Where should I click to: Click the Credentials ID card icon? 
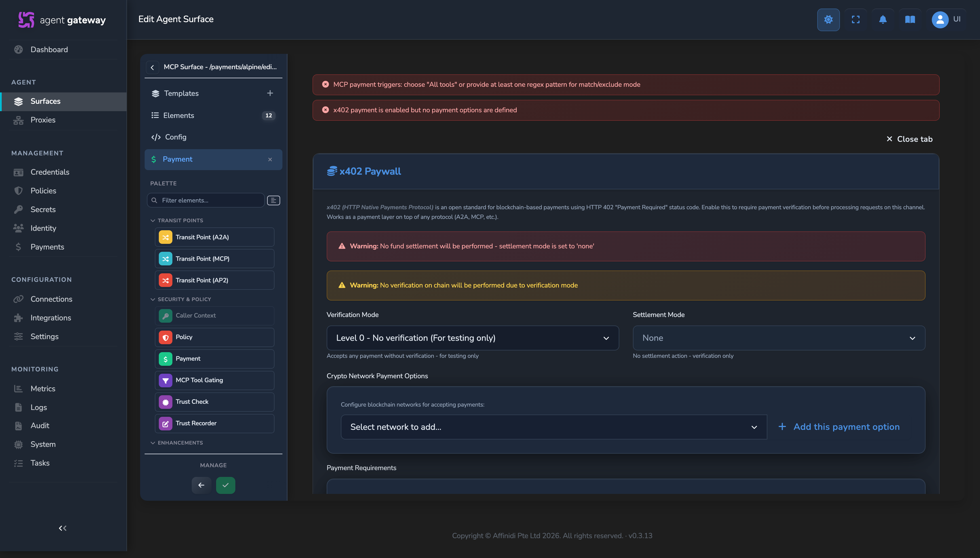(18, 172)
